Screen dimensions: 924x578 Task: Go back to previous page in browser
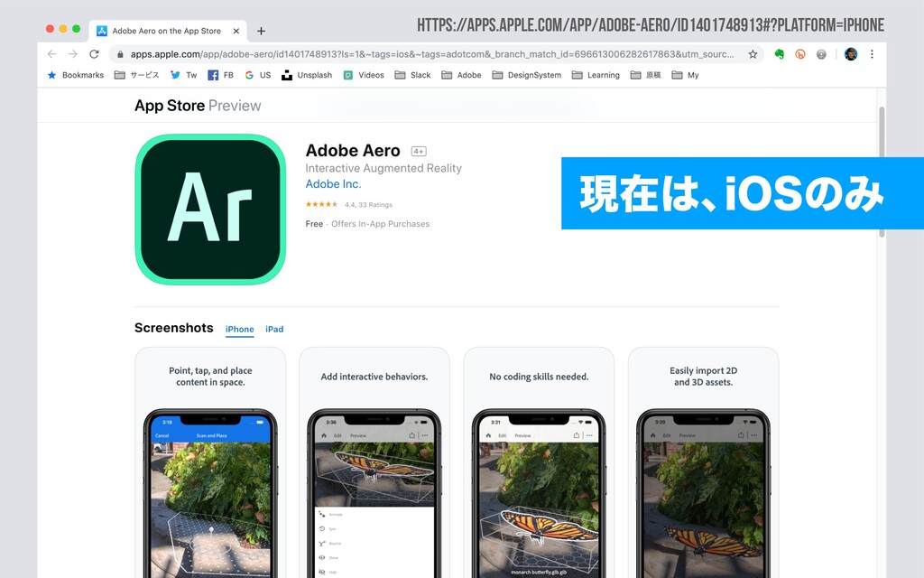51,54
